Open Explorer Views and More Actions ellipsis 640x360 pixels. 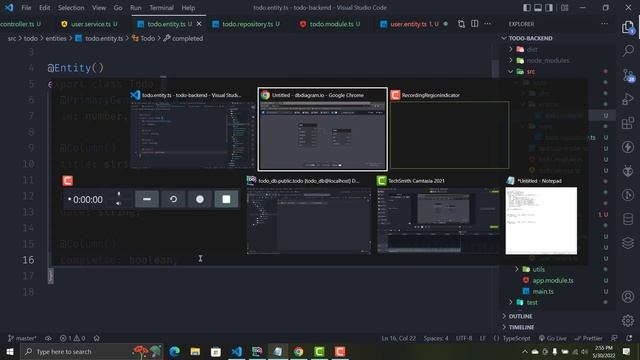point(604,24)
